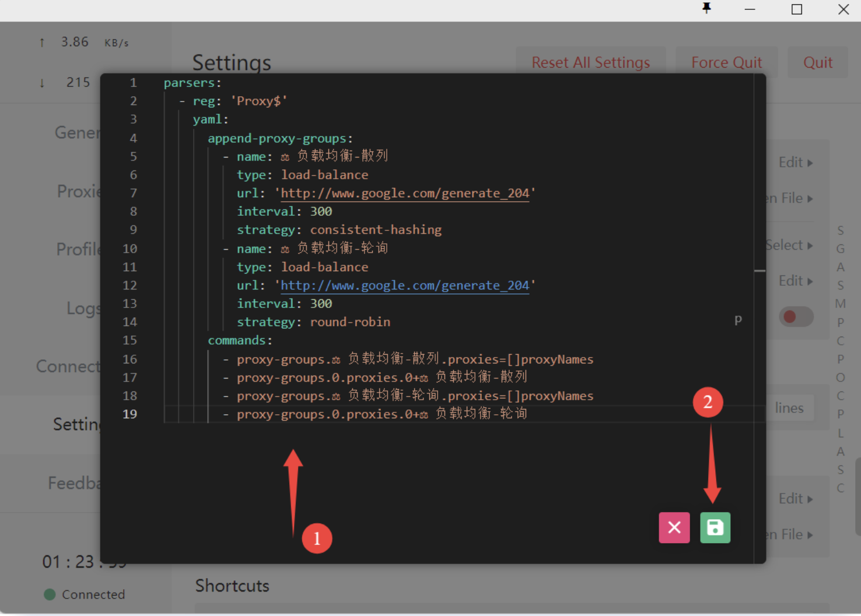Click the 'yaml:' key in the editor
Image resolution: width=861 pixels, height=616 pixels.
click(x=211, y=119)
